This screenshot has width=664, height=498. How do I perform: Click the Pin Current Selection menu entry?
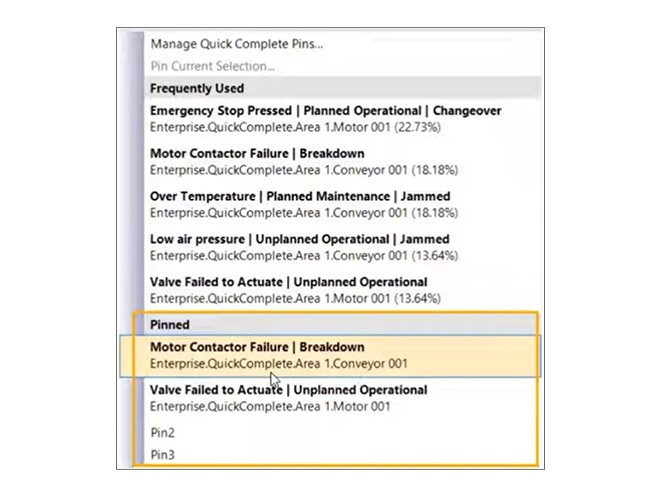click(x=213, y=66)
